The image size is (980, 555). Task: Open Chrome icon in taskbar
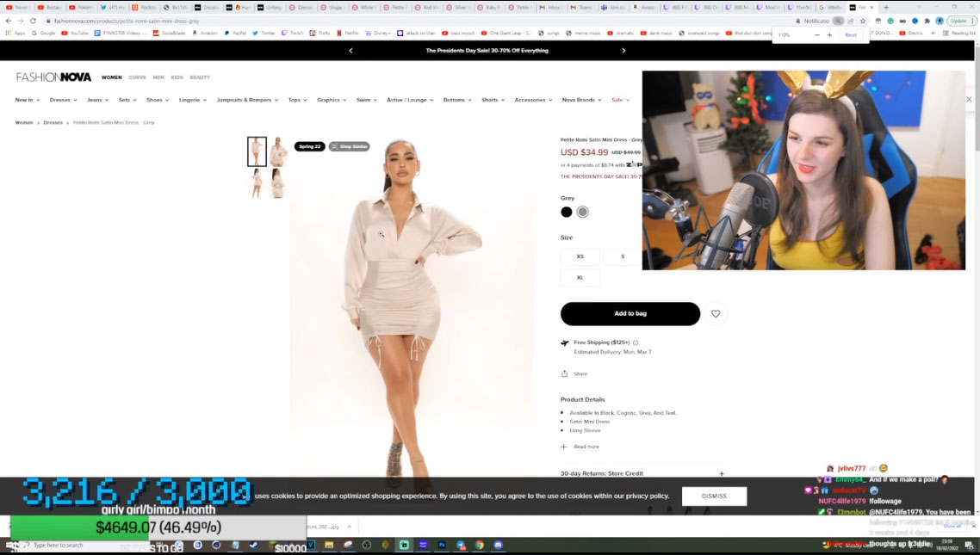pyautogui.click(x=480, y=545)
